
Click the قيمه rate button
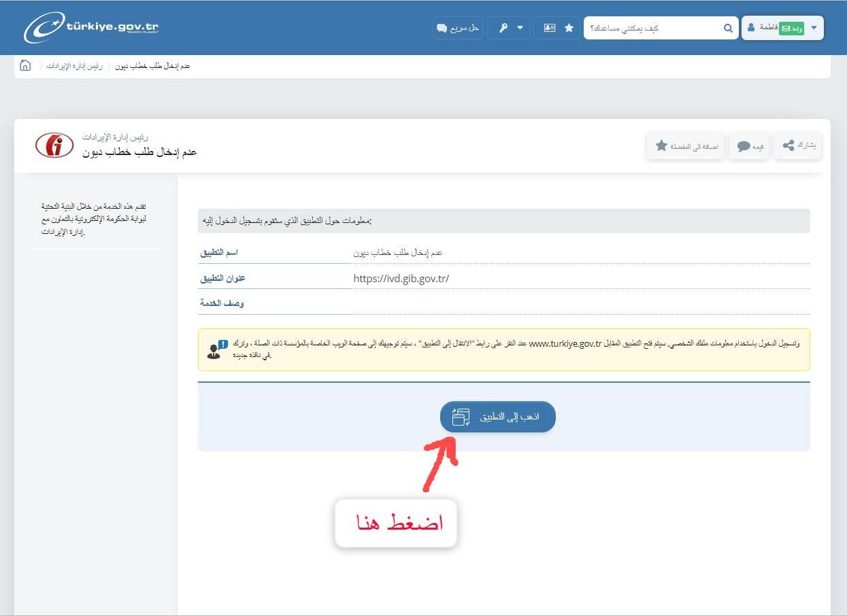tap(749, 146)
